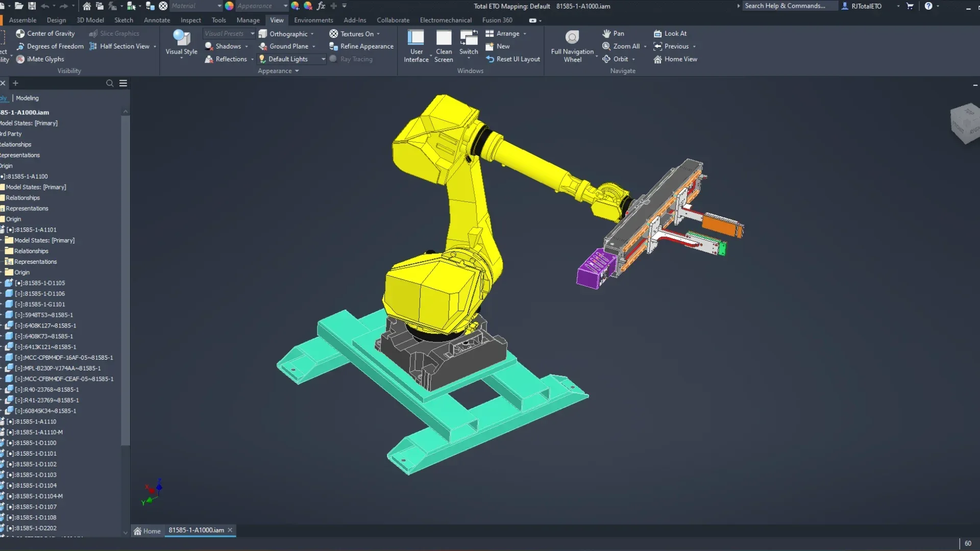Click Refine Appearance icon
980x551 pixels.
click(334, 46)
